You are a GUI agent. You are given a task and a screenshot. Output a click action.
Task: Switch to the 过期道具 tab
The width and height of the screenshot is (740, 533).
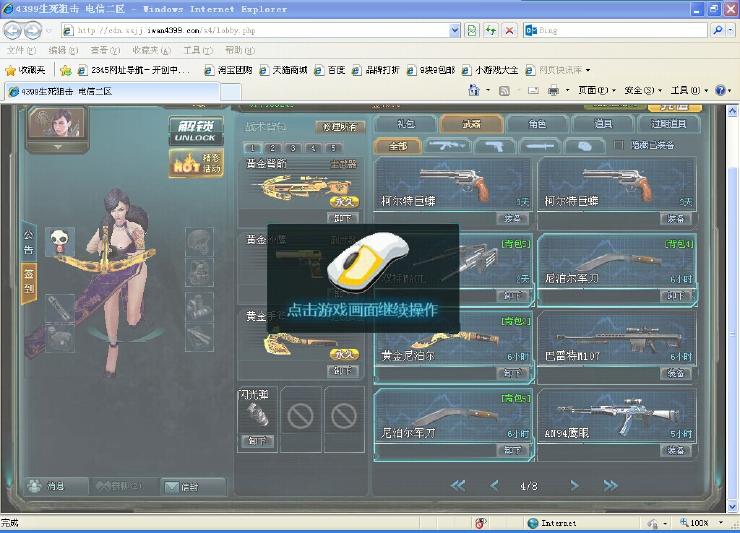click(x=668, y=124)
